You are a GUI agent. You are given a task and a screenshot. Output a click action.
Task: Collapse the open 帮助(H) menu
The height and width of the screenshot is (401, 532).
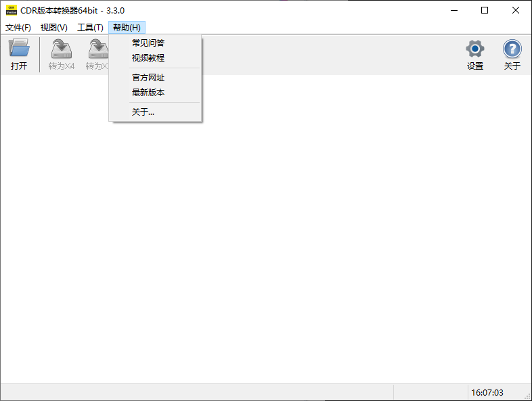(127, 28)
